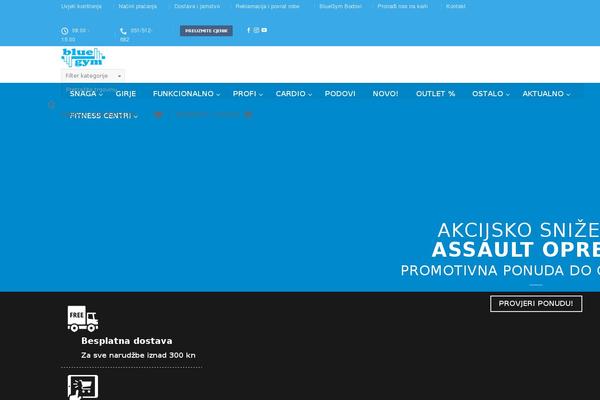Click the heart icon next to FITNESS CENTRI
The width and height of the screenshot is (600, 400).
click(x=158, y=115)
